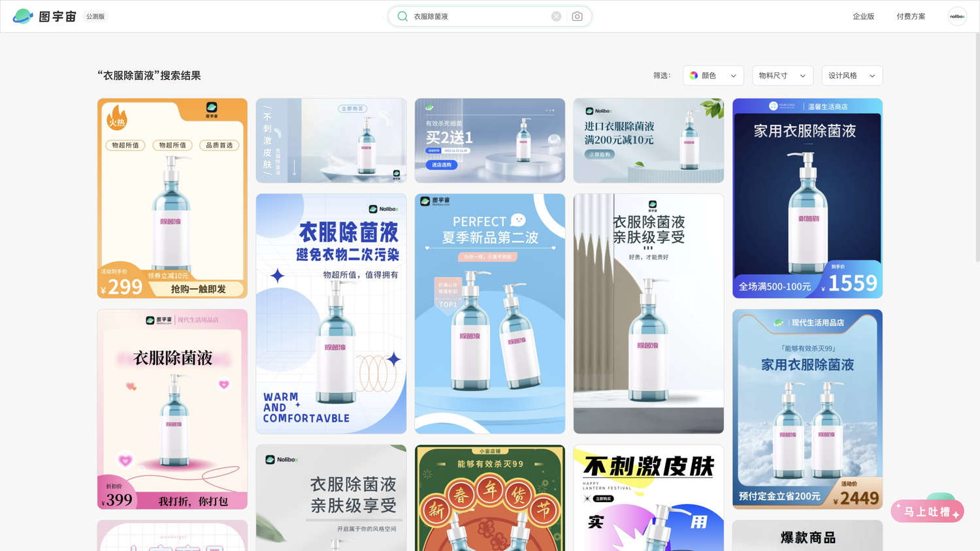Click the color wheel icon in the 颜色 filter
Image resolution: width=980 pixels, height=551 pixels.
point(694,76)
